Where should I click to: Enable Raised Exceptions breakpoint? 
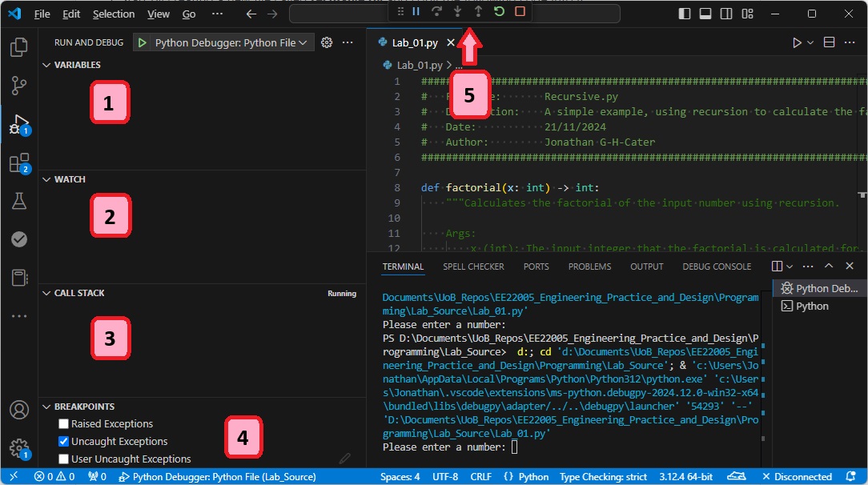tap(64, 424)
